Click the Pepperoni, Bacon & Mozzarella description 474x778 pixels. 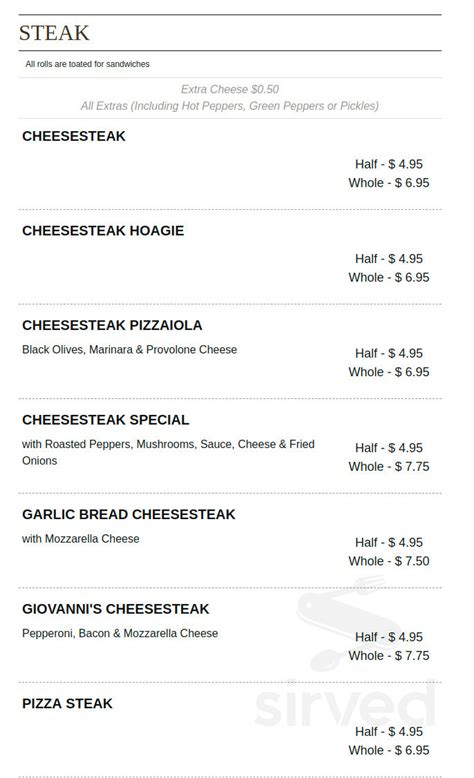coord(120,634)
